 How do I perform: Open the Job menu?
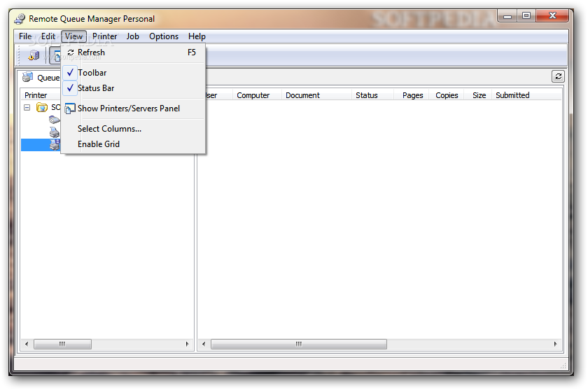(133, 36)
